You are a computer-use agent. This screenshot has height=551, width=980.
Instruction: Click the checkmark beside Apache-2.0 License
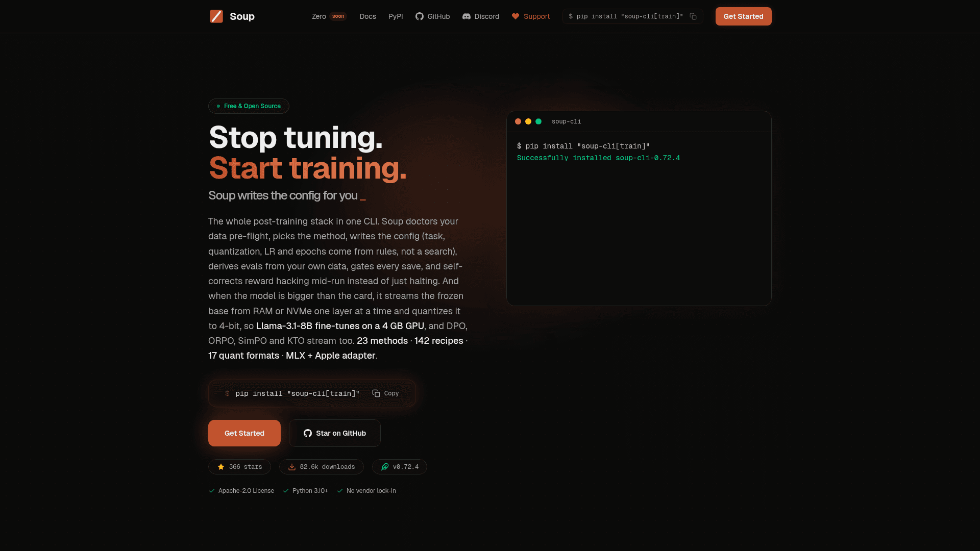point(212,491)
